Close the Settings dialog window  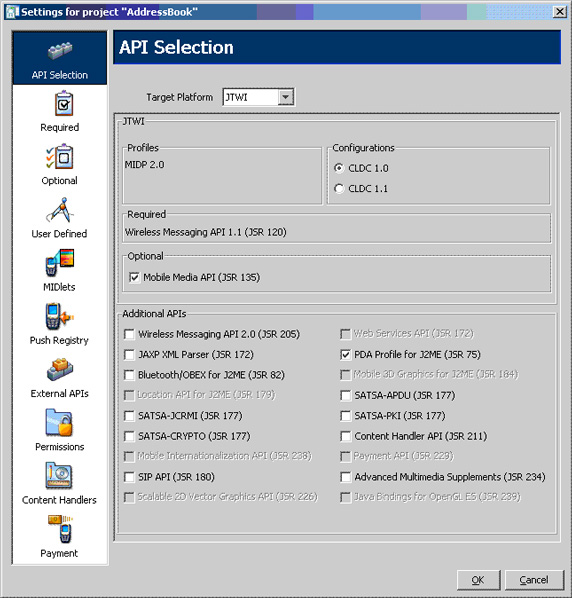[x=559, y=12]
